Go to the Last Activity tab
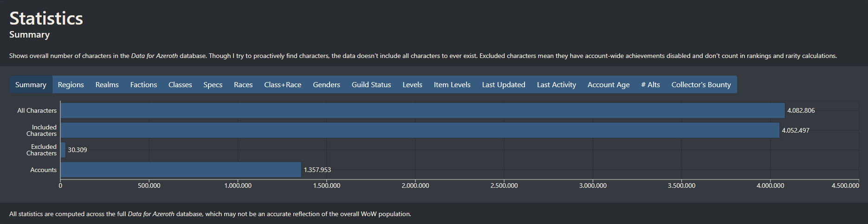The image size is (868, 224). point(556,84)
